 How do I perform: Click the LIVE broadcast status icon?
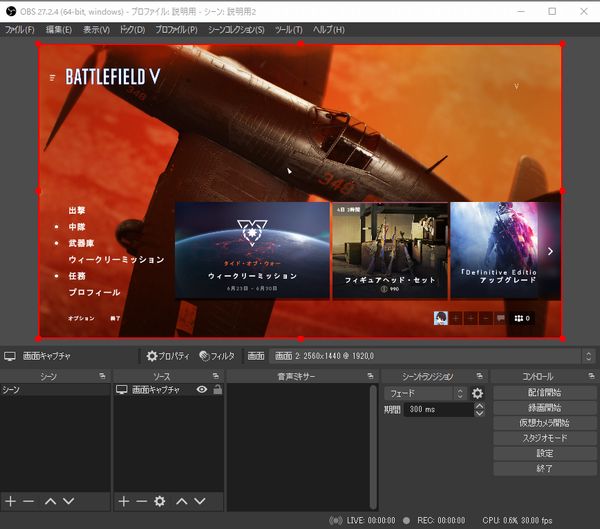[336, 521]
